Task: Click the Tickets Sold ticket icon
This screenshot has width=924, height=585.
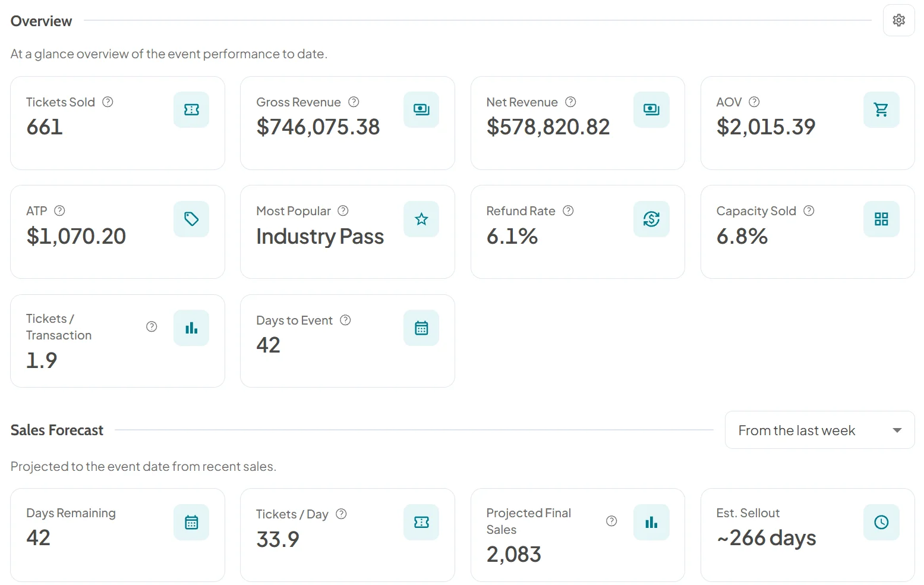Action: 191,109
